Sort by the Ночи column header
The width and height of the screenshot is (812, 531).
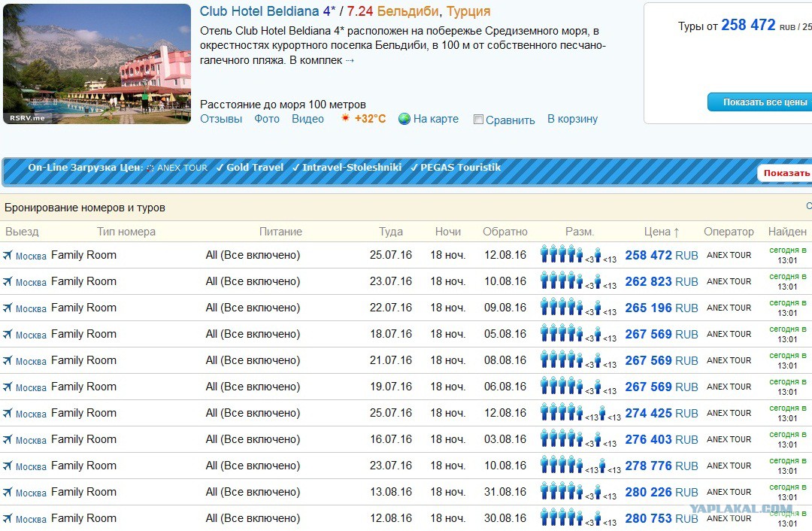[x=448, y=232]
